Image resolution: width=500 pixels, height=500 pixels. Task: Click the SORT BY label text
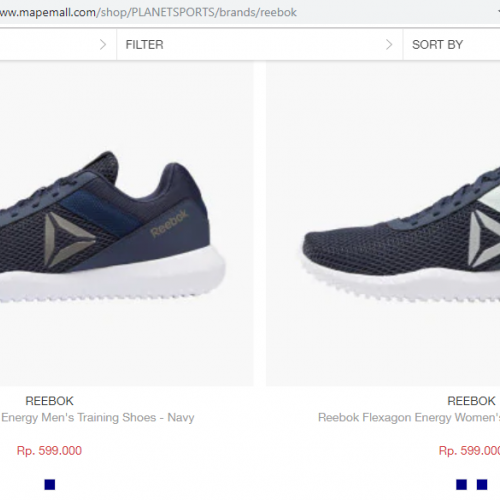pos(437,45)
